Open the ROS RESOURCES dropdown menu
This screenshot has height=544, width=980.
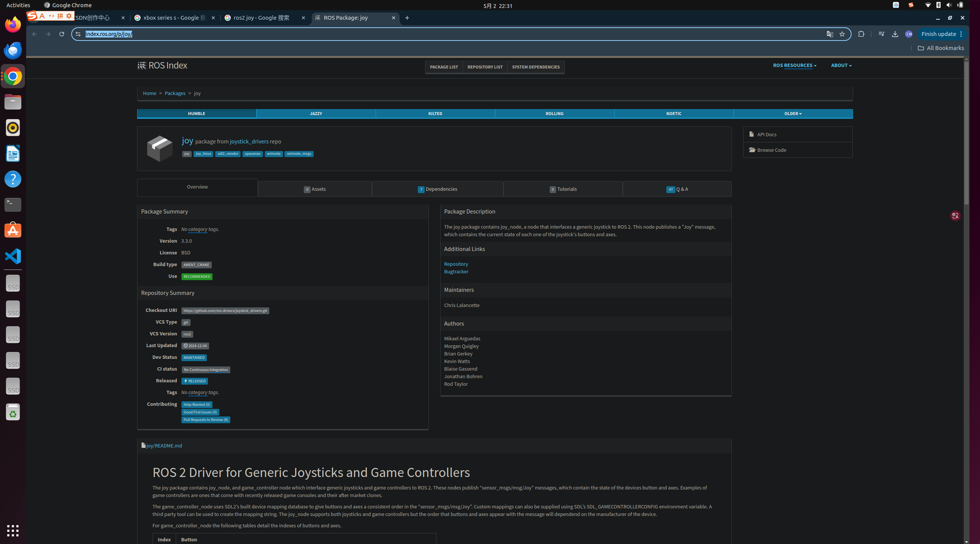pyautogui.click(x=794, y=65)
